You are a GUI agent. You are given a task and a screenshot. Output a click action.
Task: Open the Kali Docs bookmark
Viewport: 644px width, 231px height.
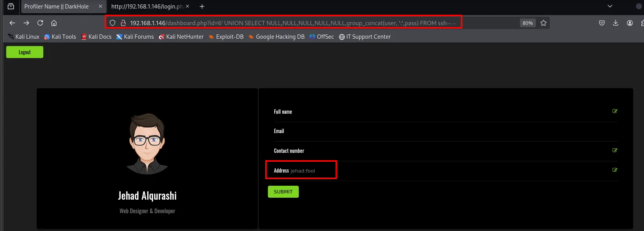tap(96, 37)
